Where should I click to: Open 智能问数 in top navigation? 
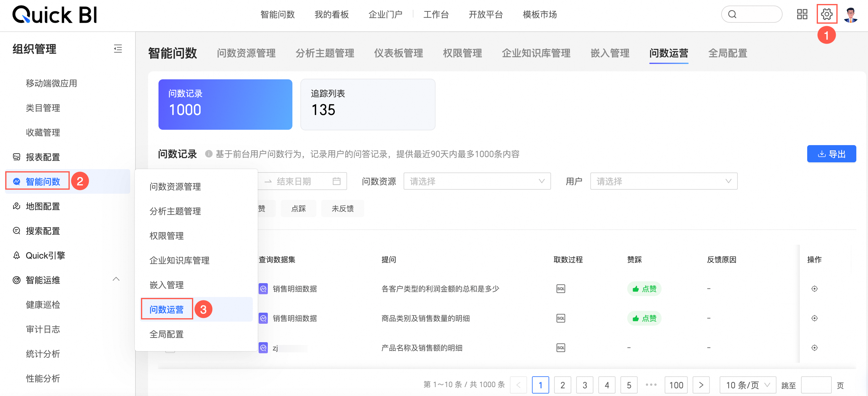pyautogui.click(x=277, y=14)
